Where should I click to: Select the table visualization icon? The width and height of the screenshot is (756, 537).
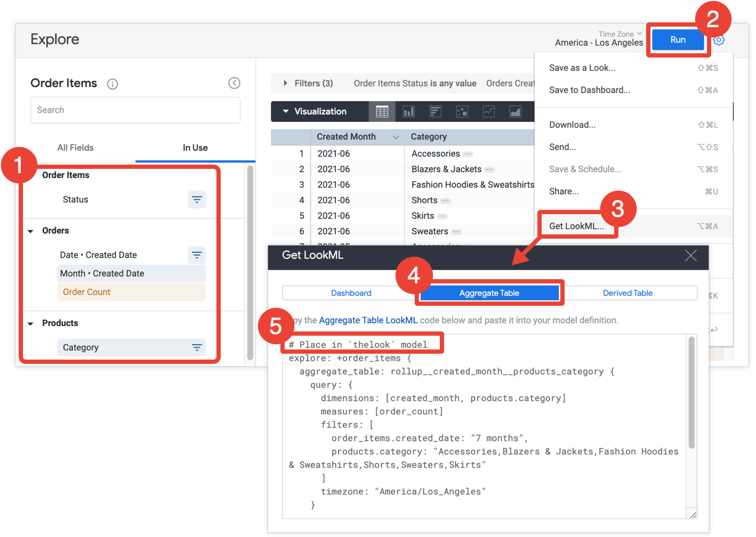[382, 111]
